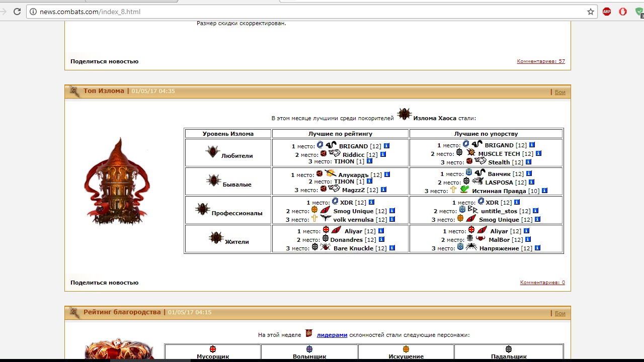Click the small icon before the лидерами link
This screenshot has width=644, height=362.
pyautogui.click(x=309, y=333)
